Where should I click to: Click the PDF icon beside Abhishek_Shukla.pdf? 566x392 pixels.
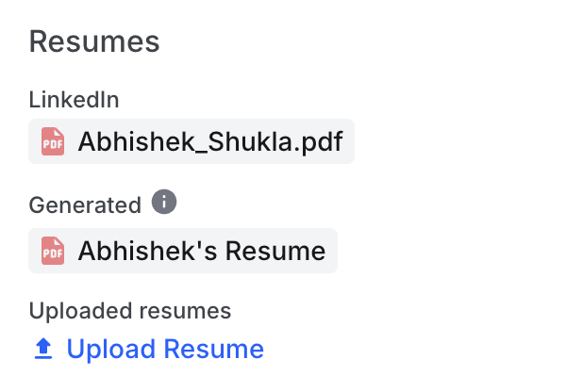point(53,141)
